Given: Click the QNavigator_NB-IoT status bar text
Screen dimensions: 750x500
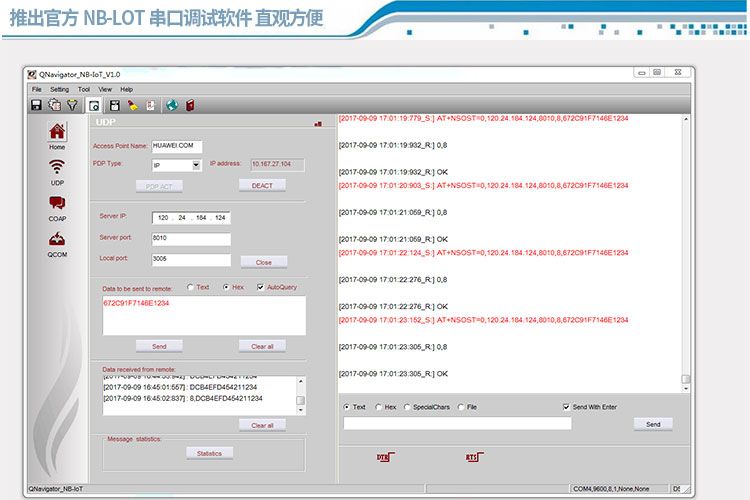Looking at the screenshot, I should pos(55,489).
